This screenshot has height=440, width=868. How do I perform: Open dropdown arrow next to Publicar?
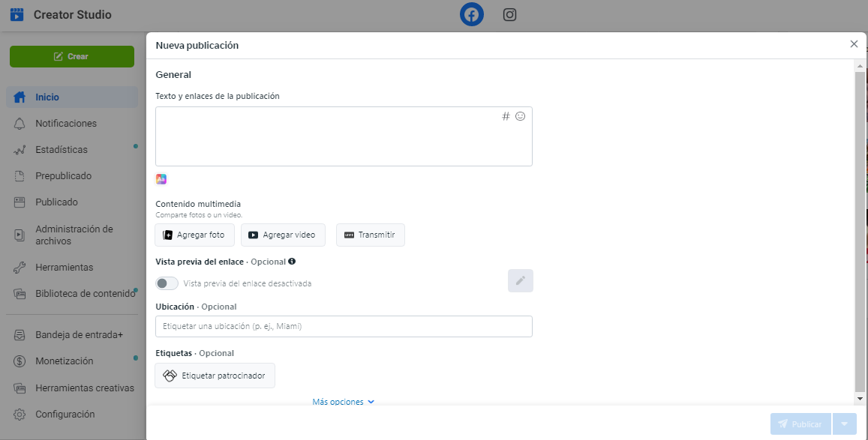point(845,424)
